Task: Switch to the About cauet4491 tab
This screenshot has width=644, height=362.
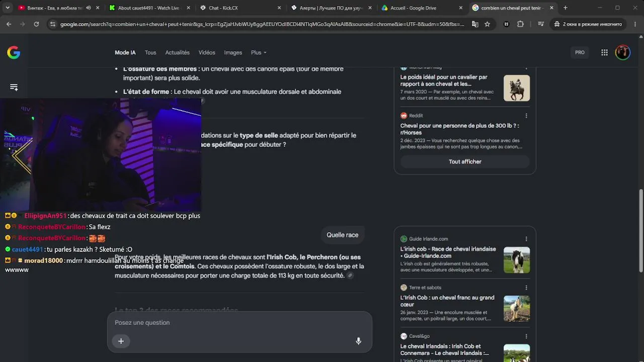Action: (148, 8)
